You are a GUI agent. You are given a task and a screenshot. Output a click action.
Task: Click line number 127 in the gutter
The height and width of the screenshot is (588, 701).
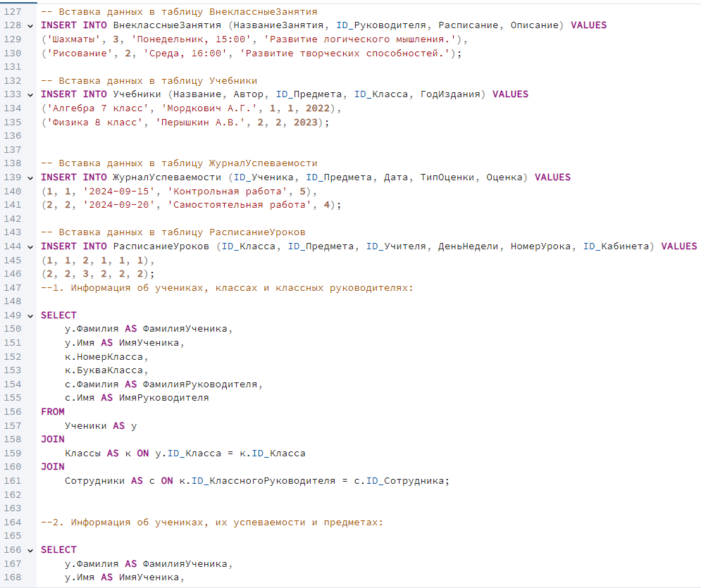13,11
